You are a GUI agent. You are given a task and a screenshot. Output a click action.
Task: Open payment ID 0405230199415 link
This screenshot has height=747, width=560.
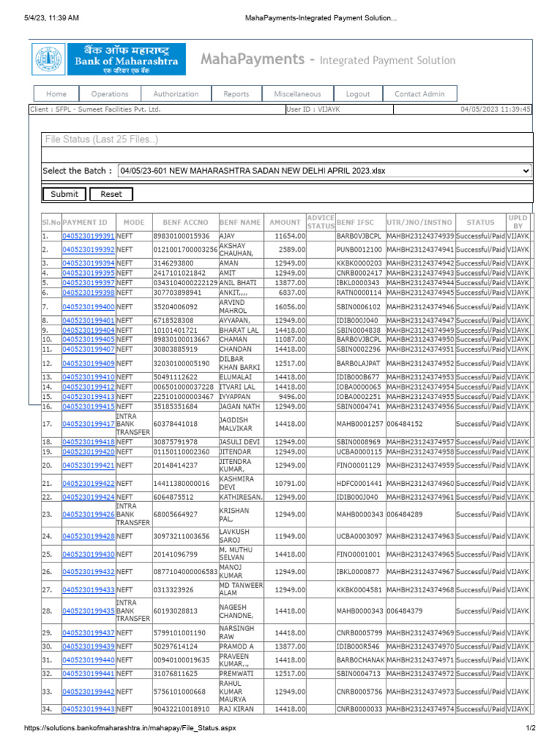(88, 407)
